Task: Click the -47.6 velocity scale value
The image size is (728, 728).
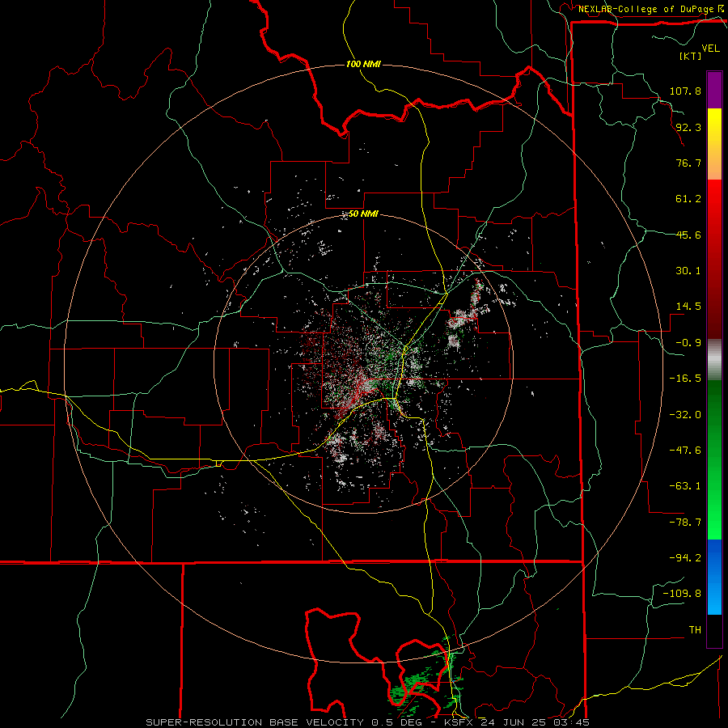Action: click(685, 451)
